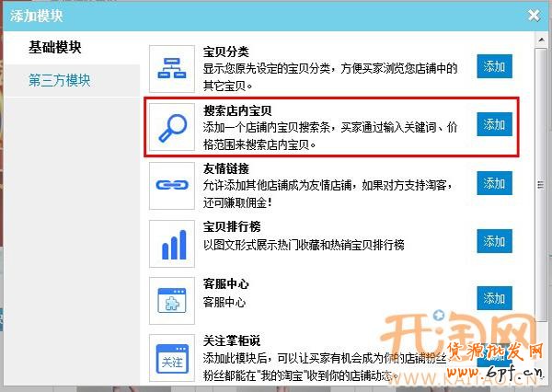
Task: Click the 宝贝分类 hierarchy icon
Action: (172, 67)
